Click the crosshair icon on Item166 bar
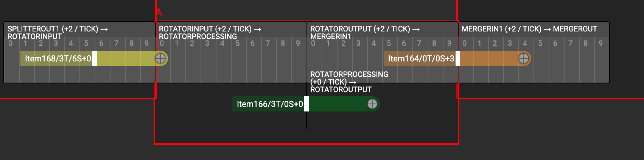The image size is (644, 160). [x=372, y=104]
